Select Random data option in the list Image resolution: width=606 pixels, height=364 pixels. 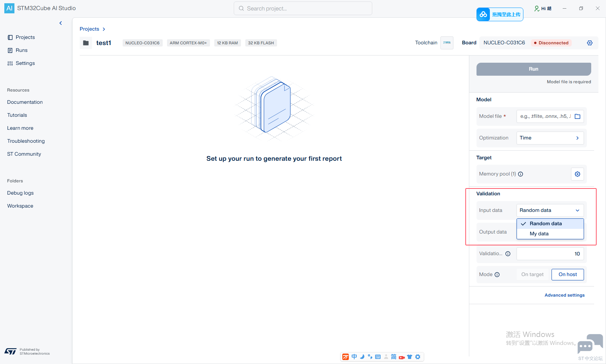click(x=550, y=224)
